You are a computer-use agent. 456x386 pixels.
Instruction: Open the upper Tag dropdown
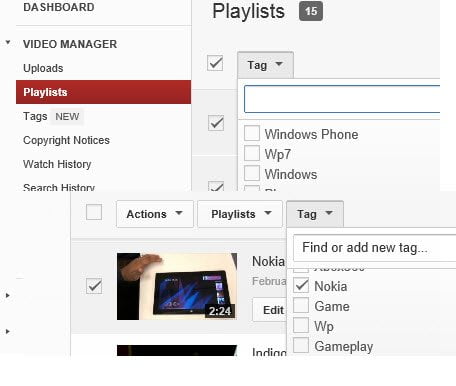(x=265, y=65)
